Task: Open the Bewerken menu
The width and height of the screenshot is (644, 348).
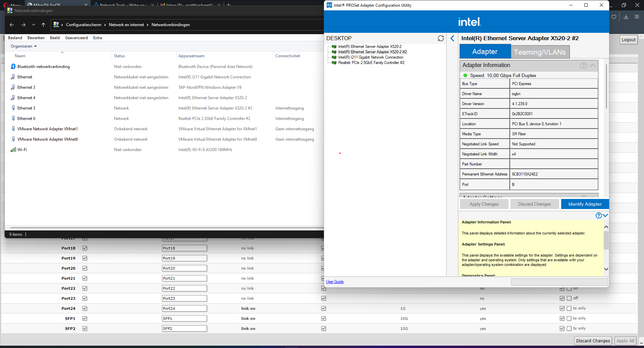Action: pos(36,38)
